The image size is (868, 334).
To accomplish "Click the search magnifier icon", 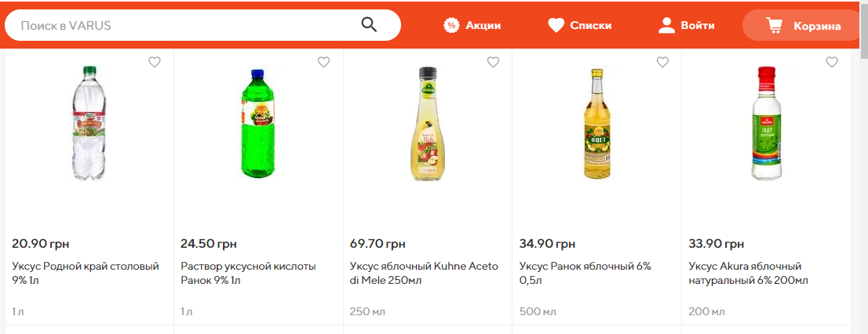I will (x=370, y=25).
